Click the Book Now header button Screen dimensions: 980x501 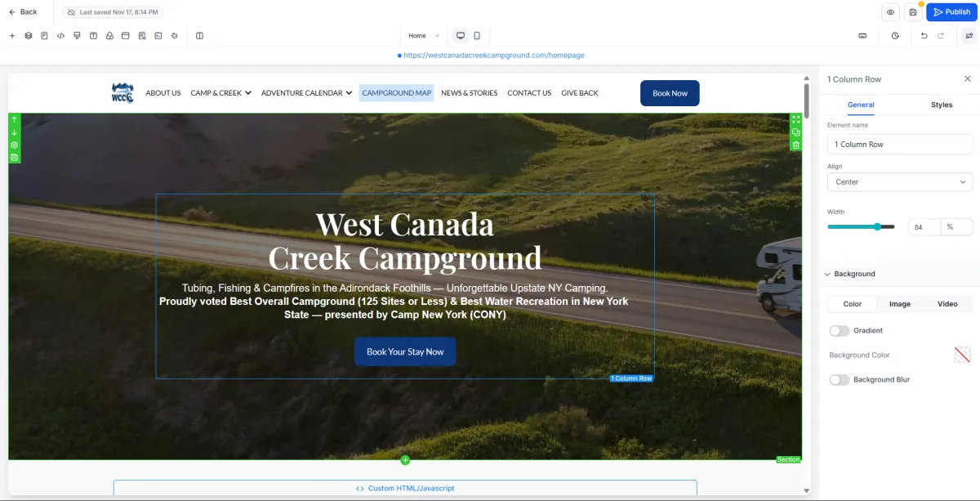[x=670, y=93]
